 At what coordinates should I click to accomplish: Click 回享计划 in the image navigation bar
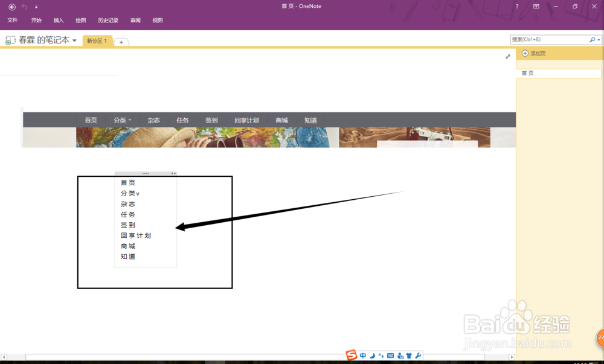click(246, 120)
